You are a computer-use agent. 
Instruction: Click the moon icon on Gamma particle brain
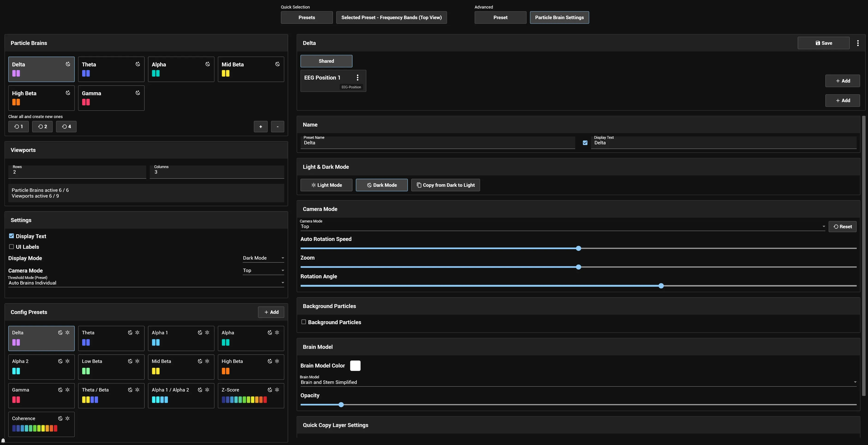point(138,93)
